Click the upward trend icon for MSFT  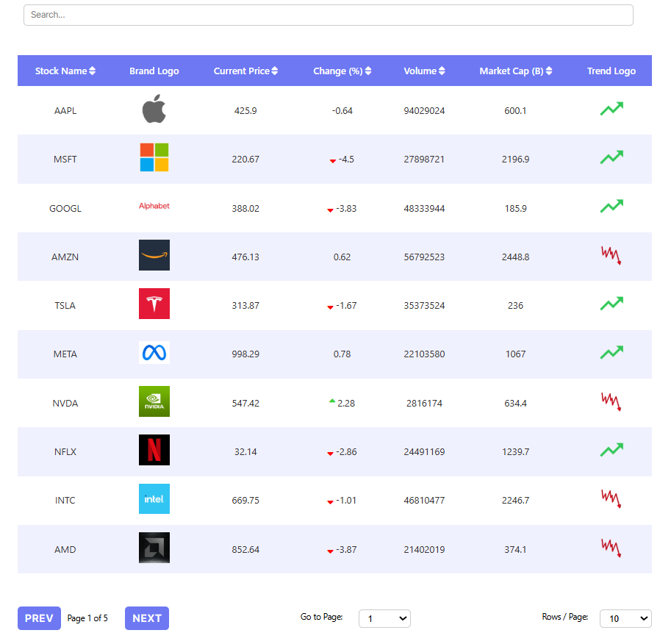point(611,157)
